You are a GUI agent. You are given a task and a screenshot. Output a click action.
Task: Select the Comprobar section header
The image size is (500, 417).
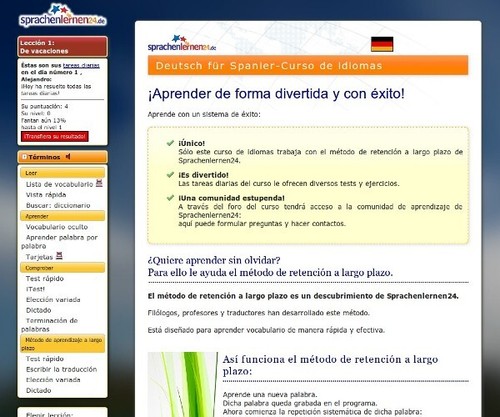[63, 268]
